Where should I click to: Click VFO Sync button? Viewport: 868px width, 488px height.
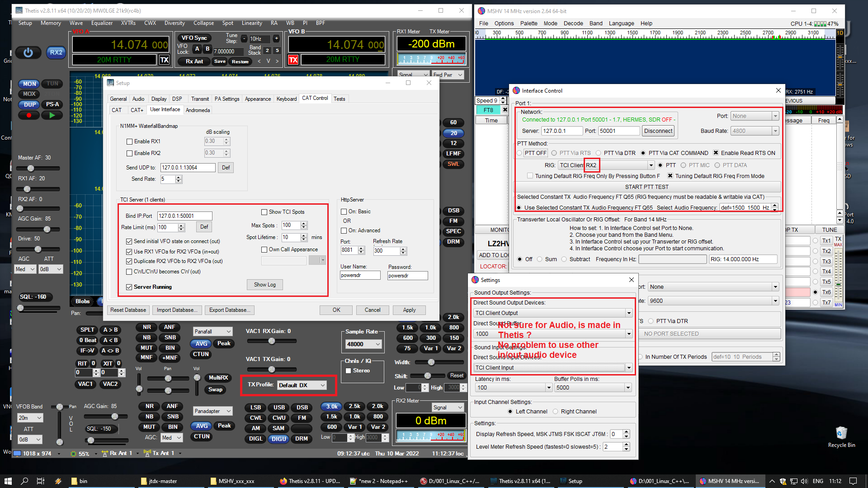194,38
